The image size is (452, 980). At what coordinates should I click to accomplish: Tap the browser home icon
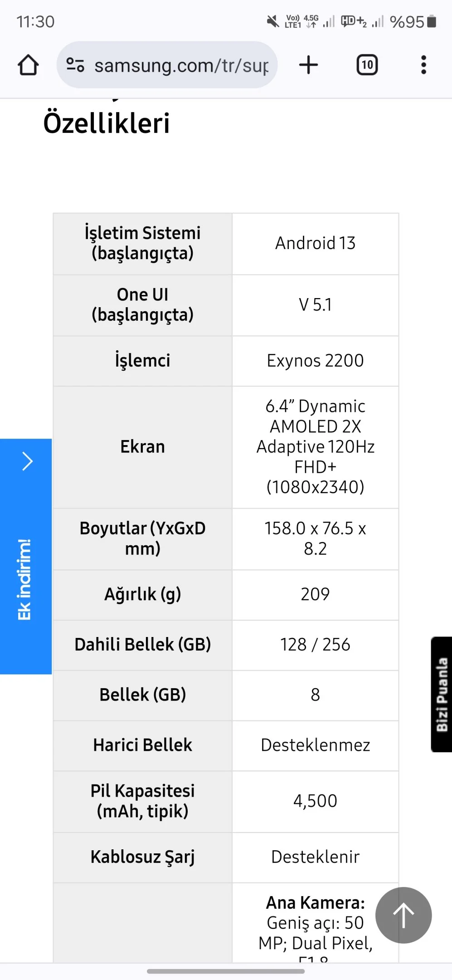(x=28, y=65)
